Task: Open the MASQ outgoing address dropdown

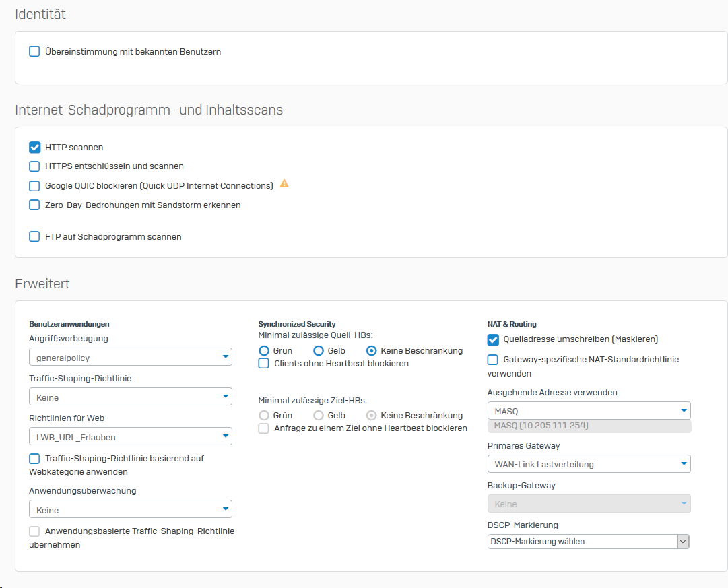Action: pyautogui.click(x=589, y=411)
